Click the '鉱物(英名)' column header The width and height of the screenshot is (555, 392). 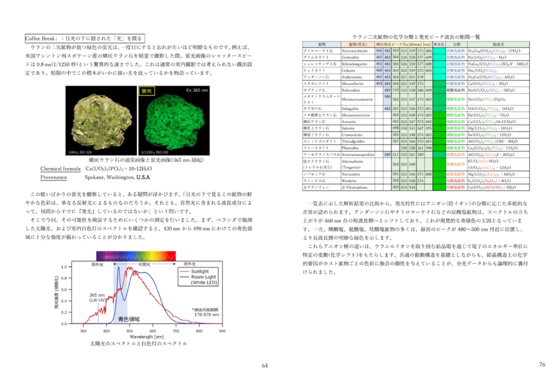[358, 44]
